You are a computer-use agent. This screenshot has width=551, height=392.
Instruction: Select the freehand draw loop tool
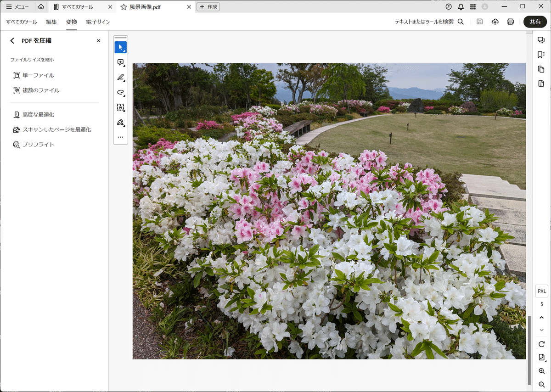pyautogui.click(x=121, y=92)
